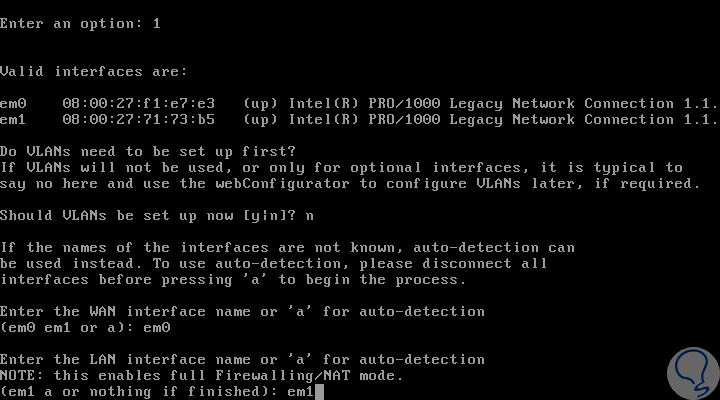Select the 'Valid interfaces are:' heading text
The height and width of the screenshot is (400, 720).
pos(92,71)
